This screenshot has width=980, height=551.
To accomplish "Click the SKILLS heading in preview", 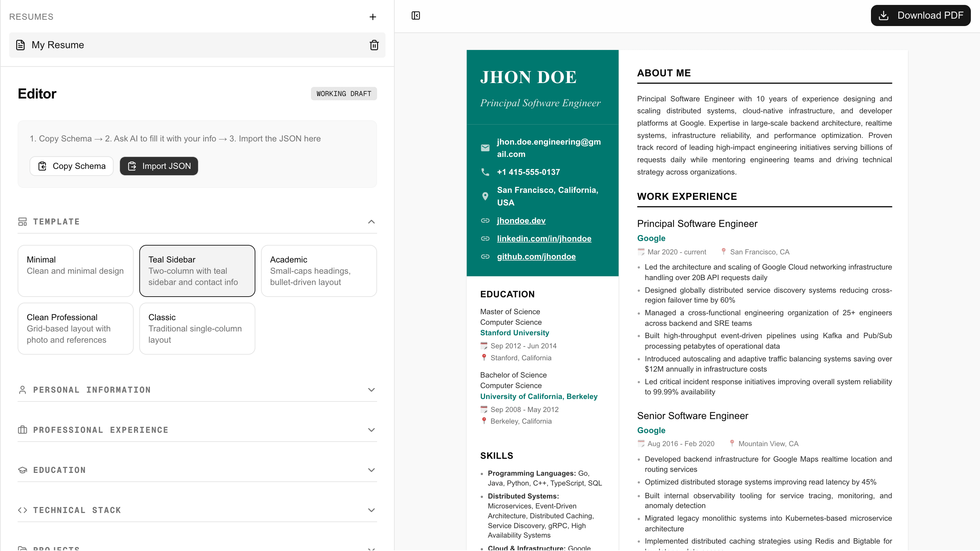I will tap(496, 456).
